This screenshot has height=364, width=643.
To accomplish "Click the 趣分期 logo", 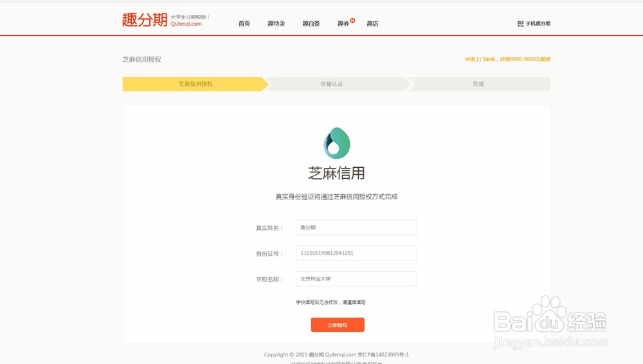I will [145, 20].
